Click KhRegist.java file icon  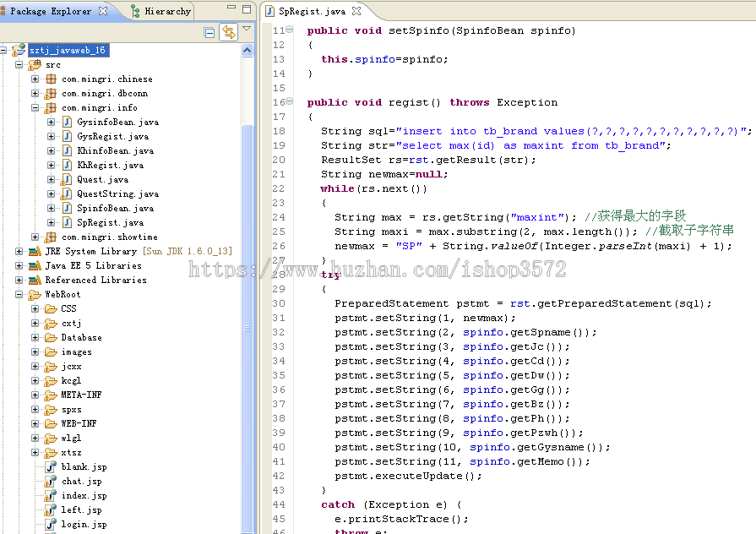[x=67, y=165]
